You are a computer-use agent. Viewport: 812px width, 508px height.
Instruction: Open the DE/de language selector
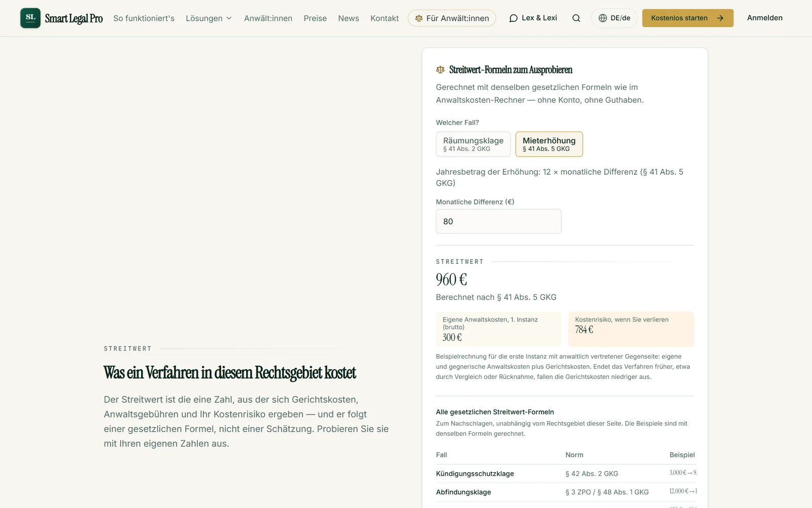tap(614, 18)
